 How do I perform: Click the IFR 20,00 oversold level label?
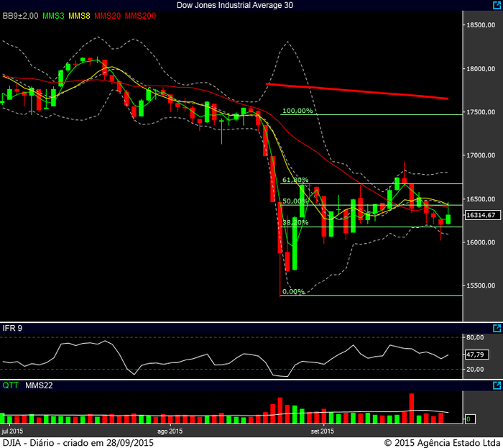[x=475, y=370]
